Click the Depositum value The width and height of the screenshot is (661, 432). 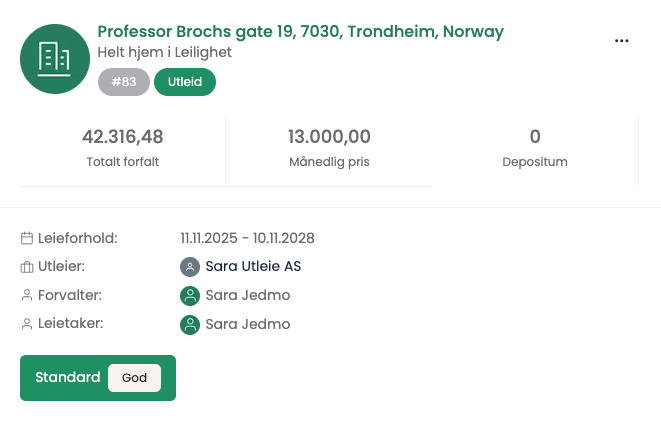tap(535, 137)
